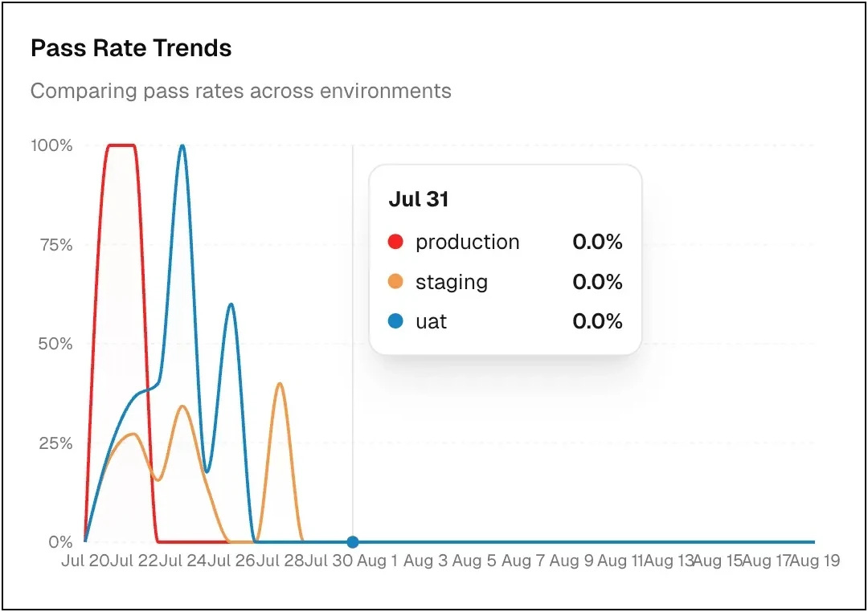Click the blue uat dot in tooltip

pyautogui.click(x=395, y=321)
